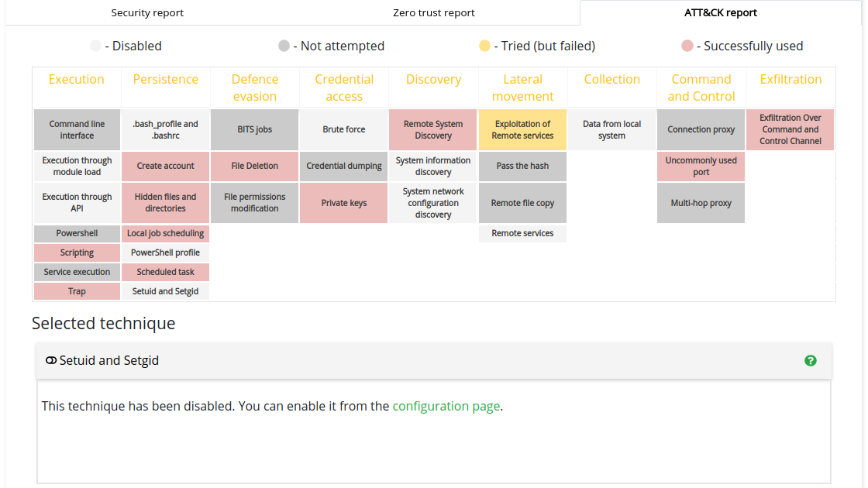Select the Command line interface technique
The height and width of the screenshot is (488, 868).
[77, 129]
